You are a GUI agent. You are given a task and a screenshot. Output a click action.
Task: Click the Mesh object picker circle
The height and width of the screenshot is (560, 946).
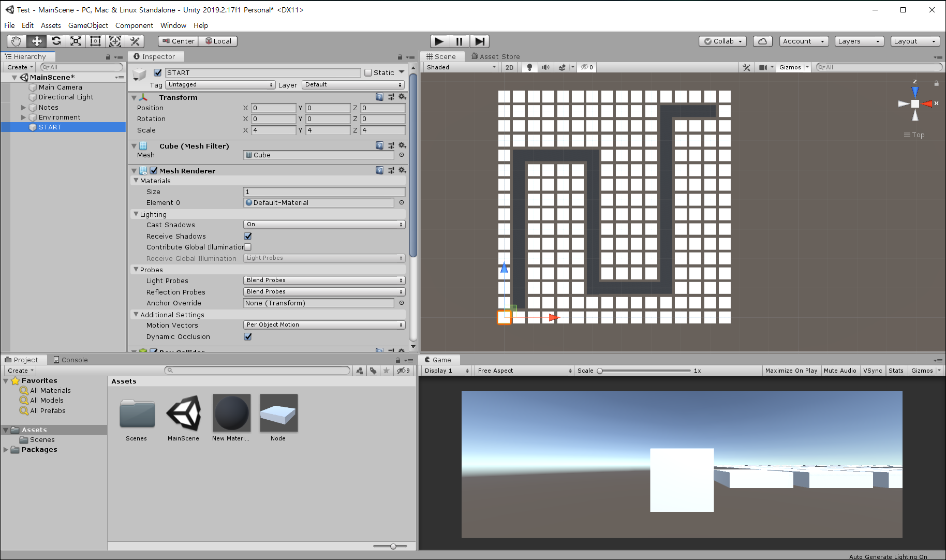402,155
